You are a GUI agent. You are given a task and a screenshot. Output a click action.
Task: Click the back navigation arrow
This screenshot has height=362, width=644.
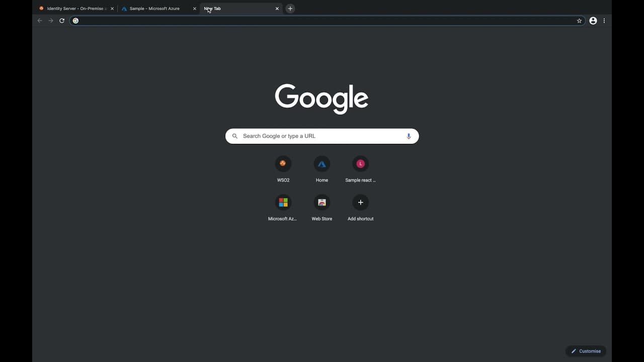coord(39,21)
